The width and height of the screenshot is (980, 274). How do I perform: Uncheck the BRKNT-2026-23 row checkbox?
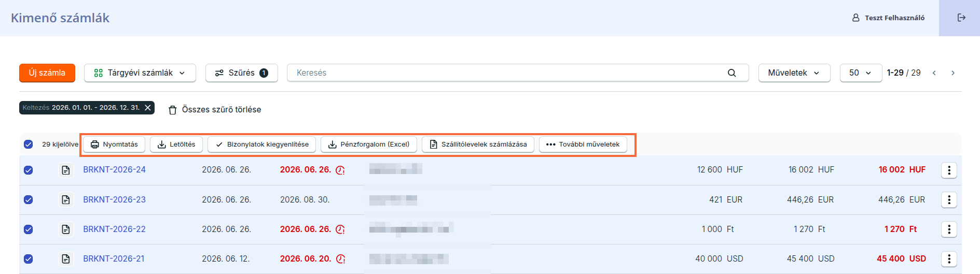[29, 200]
